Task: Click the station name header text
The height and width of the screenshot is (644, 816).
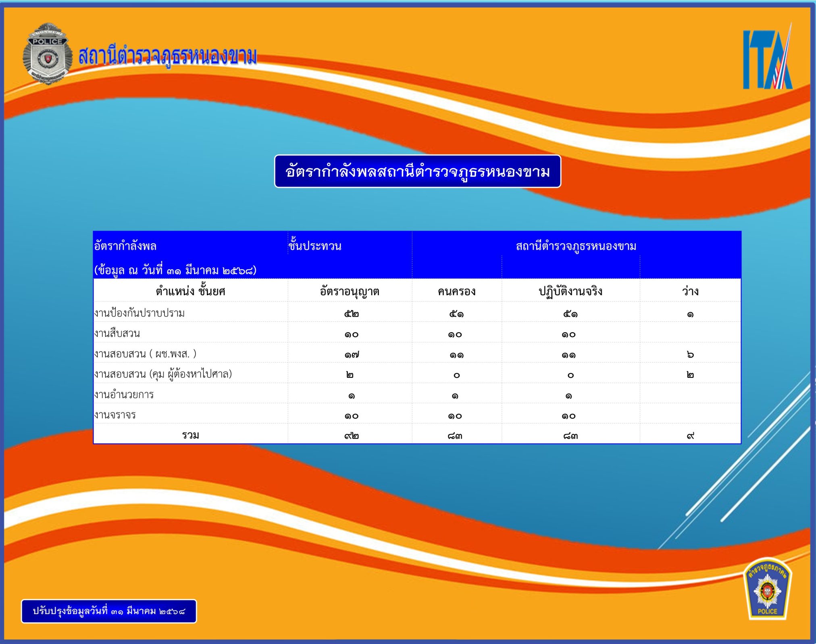Action: tap(167, 56)
